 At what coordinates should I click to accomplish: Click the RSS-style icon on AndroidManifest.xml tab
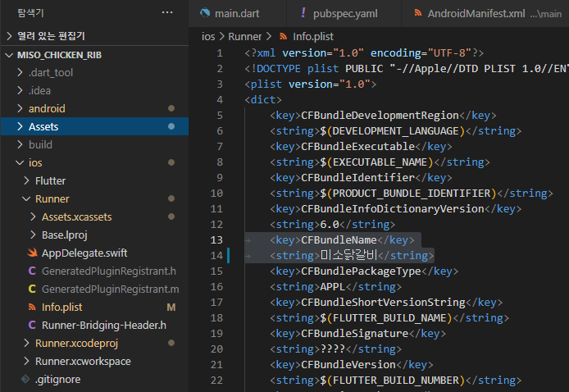coord(418,13)
